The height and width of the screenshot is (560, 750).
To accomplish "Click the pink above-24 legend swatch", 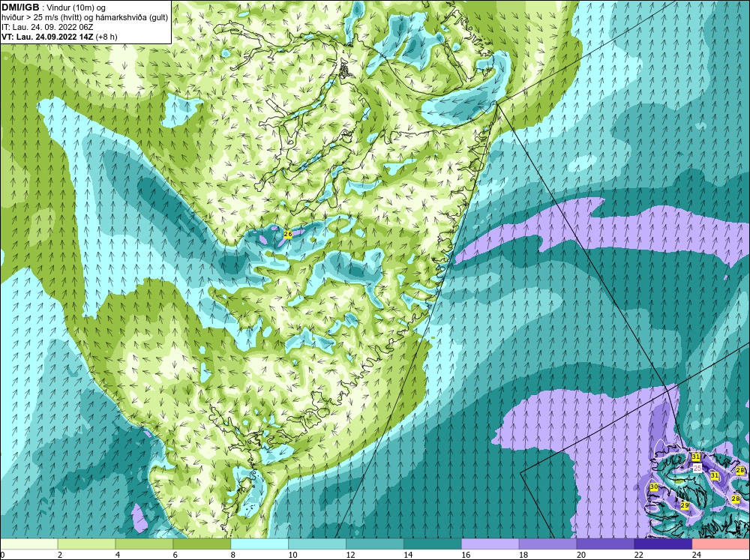I will [x=721, y=544].
